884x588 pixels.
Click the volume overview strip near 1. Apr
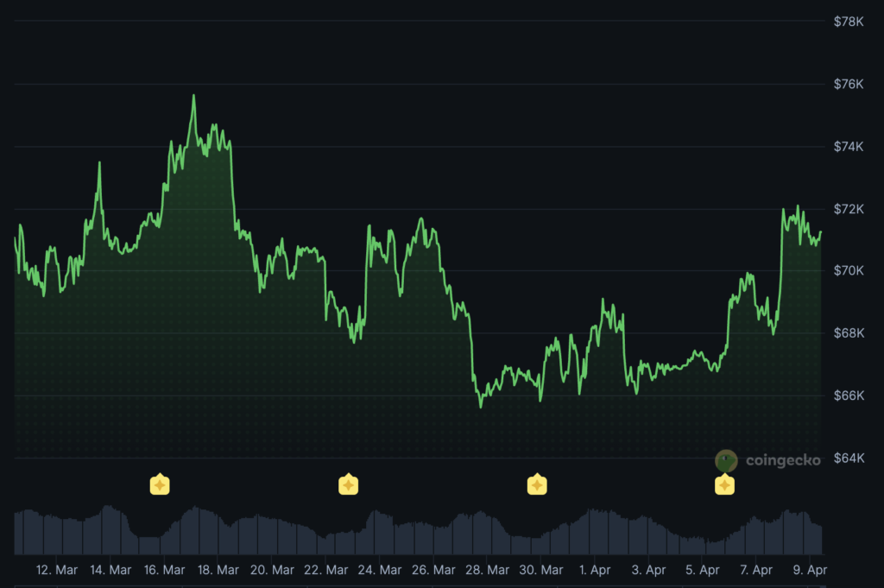(x=594, y=531)
